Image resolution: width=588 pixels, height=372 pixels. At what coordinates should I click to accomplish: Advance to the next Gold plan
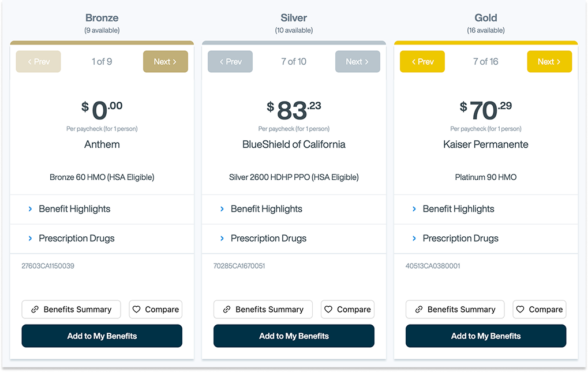(x=549, y=62)
